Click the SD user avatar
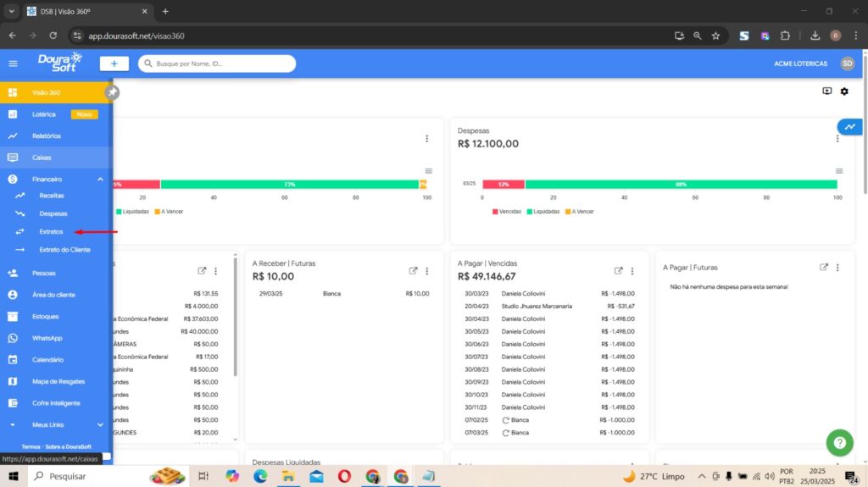The image size is (868, 487). [847, 64]
